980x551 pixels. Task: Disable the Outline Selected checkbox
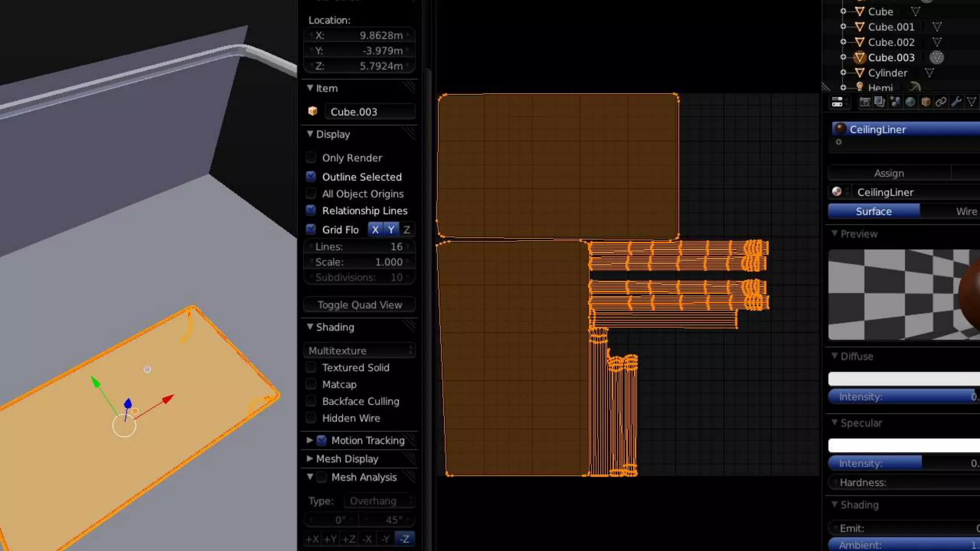[x=311, y=177]
